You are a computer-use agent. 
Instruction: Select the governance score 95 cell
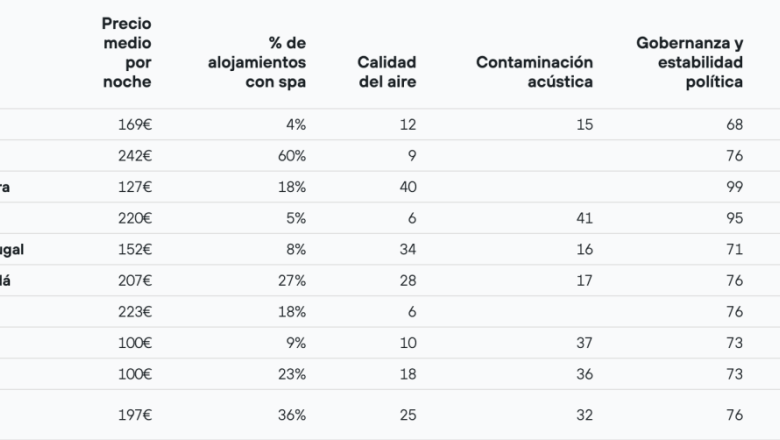[734, 217]
